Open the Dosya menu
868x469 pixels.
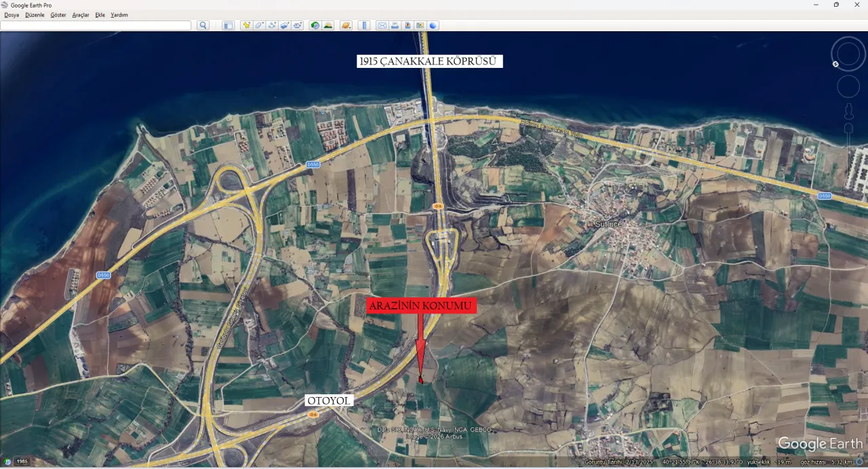click(x=12, y=15)
